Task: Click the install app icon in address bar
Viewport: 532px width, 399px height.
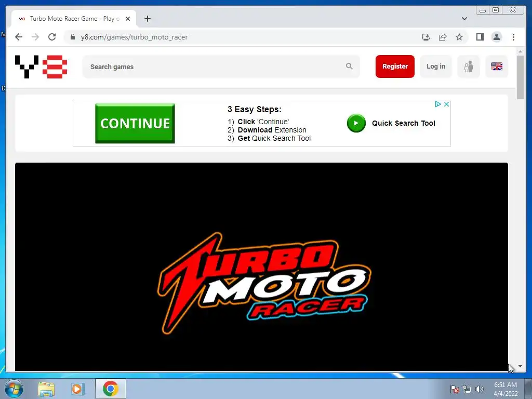Action: click(426, 37)
